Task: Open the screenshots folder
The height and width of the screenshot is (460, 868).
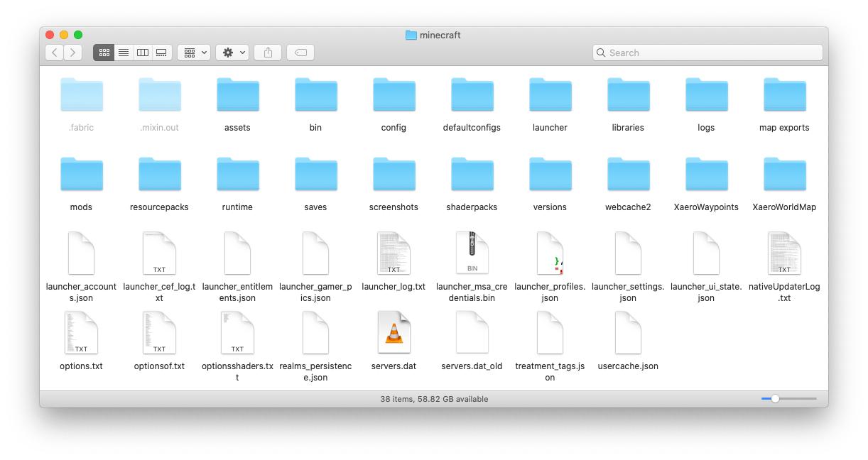Action: (x=394, y=174)
